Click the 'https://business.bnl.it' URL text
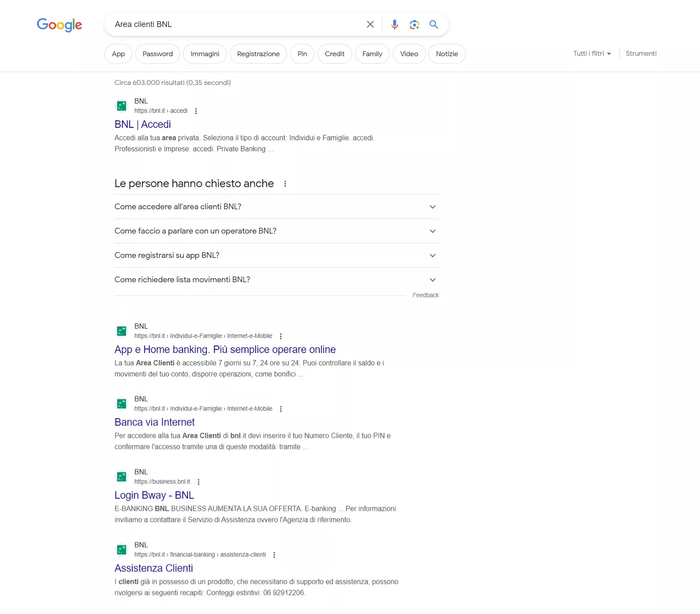 (x=162, y=482)
